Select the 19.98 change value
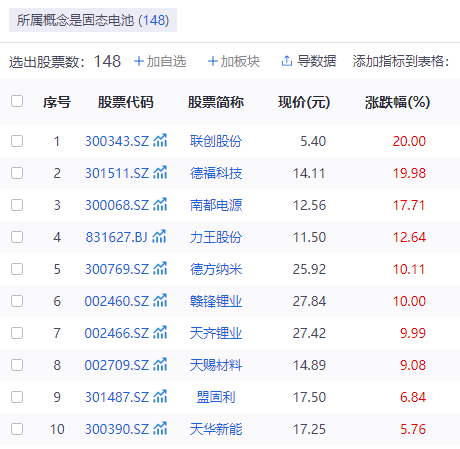 409,173
